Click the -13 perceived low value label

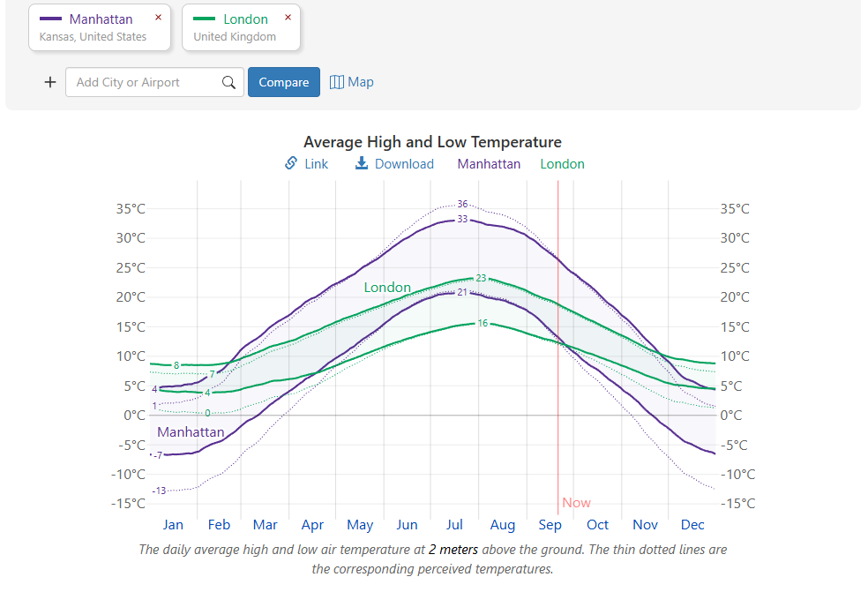(x=160, y=491)
